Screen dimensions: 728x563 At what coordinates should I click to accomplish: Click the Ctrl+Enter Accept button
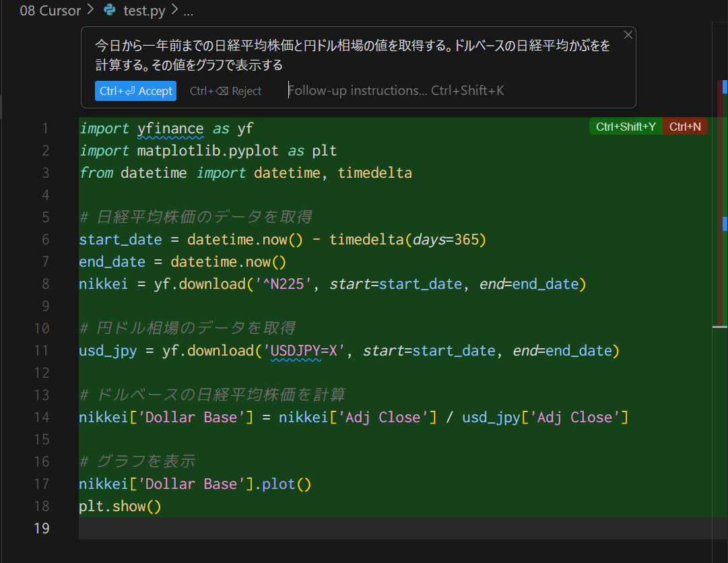[135, 91]
